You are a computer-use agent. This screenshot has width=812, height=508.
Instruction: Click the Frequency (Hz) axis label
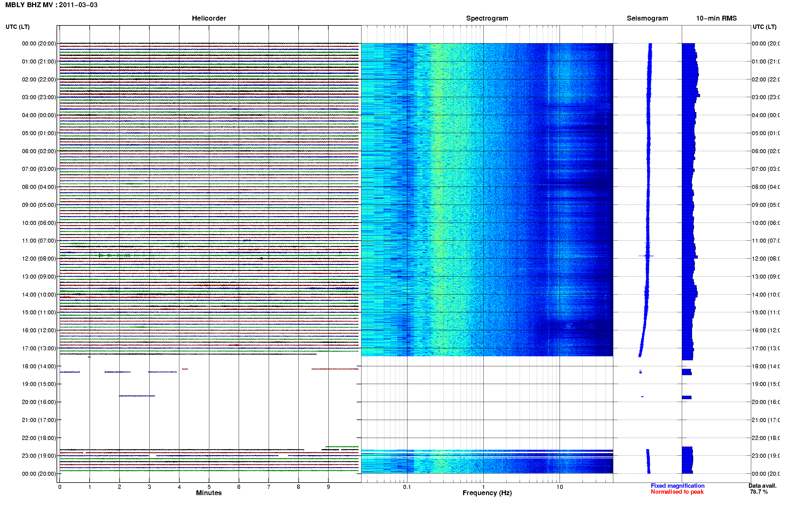point(487,493)
